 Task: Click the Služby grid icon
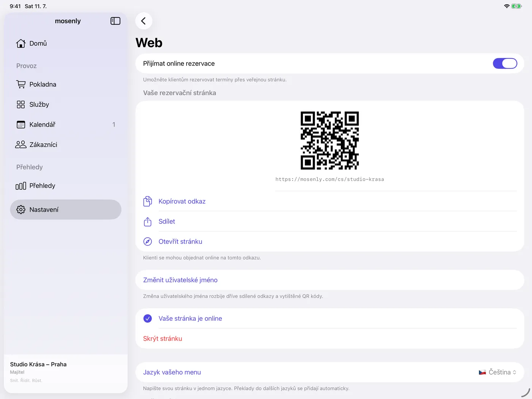click(21, 104)
